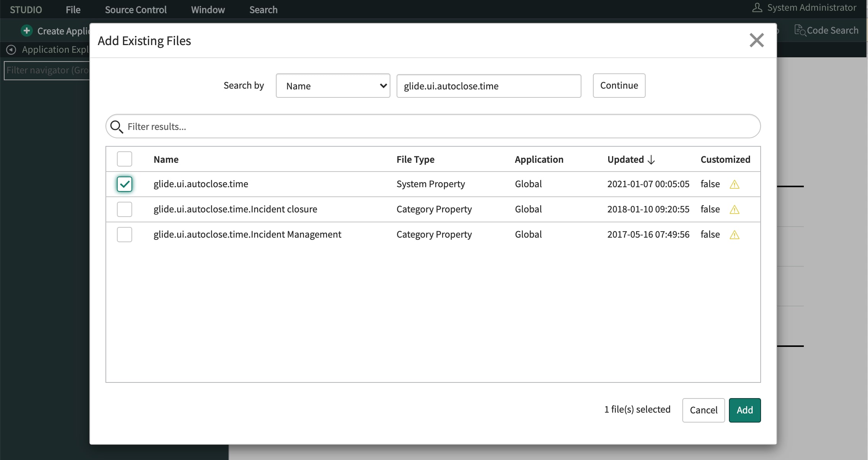Check the Incident closure property checkbox
The width and height of the screenshot is (868, 460).
(125, 209)
